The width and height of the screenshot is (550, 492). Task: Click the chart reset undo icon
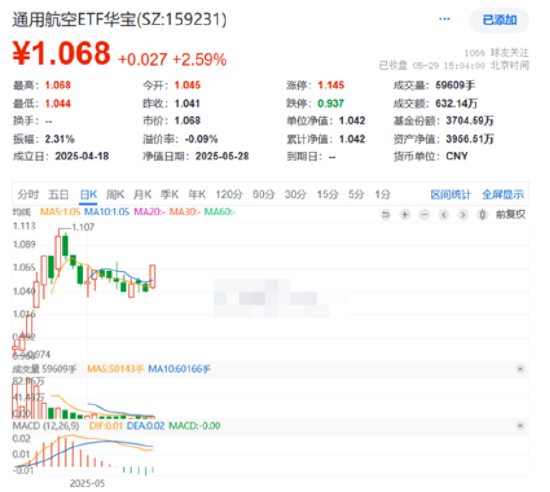386,215
